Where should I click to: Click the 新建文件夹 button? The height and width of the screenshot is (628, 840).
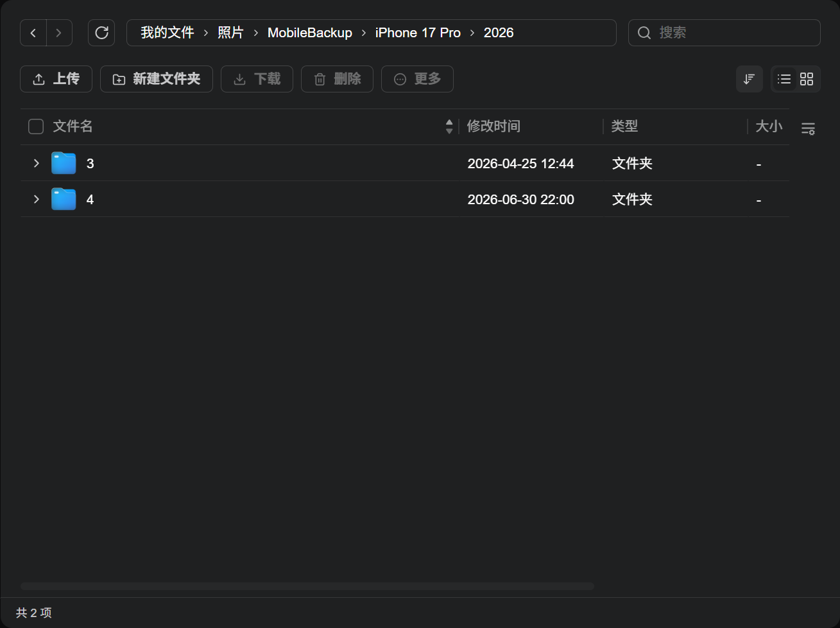point(157,79)
